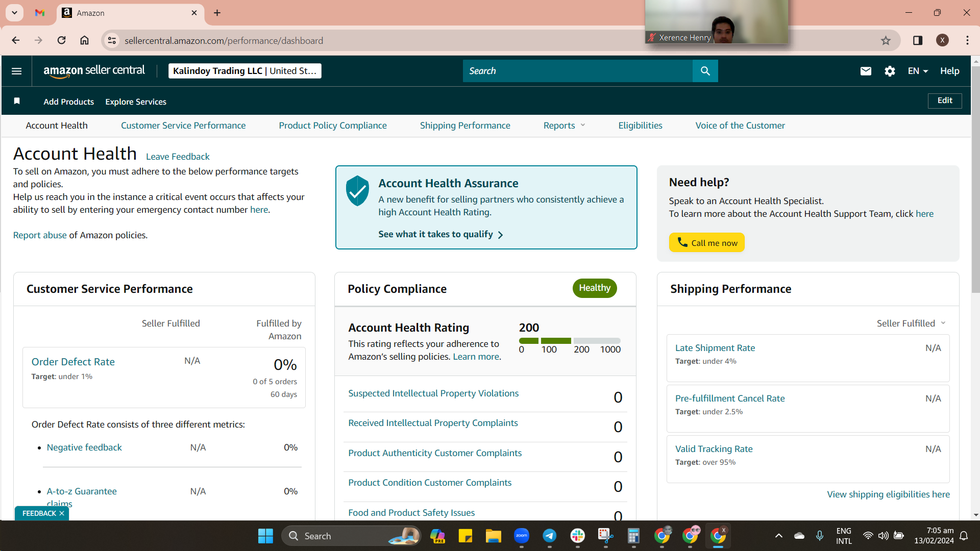Open File Explorer from the taskbar
Screen dimensions: 980x551
pos(493,536)
